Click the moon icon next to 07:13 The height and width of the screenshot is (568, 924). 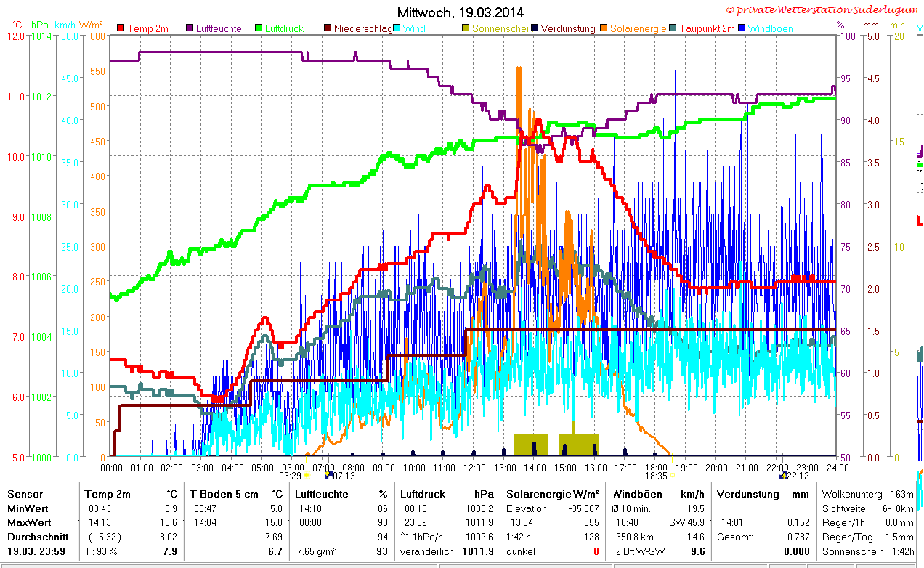[x=328, y=474]
